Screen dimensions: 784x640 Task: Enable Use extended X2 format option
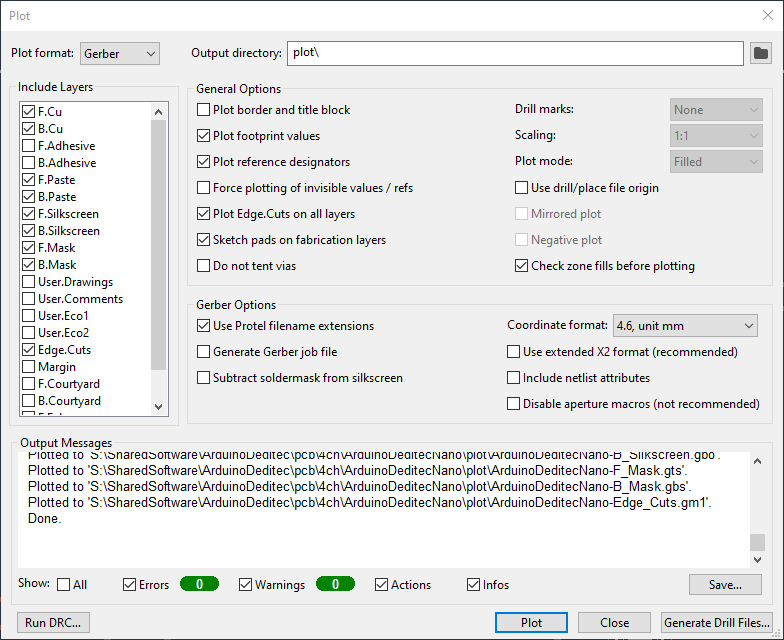pyautogui.click(x=514, y=352)
